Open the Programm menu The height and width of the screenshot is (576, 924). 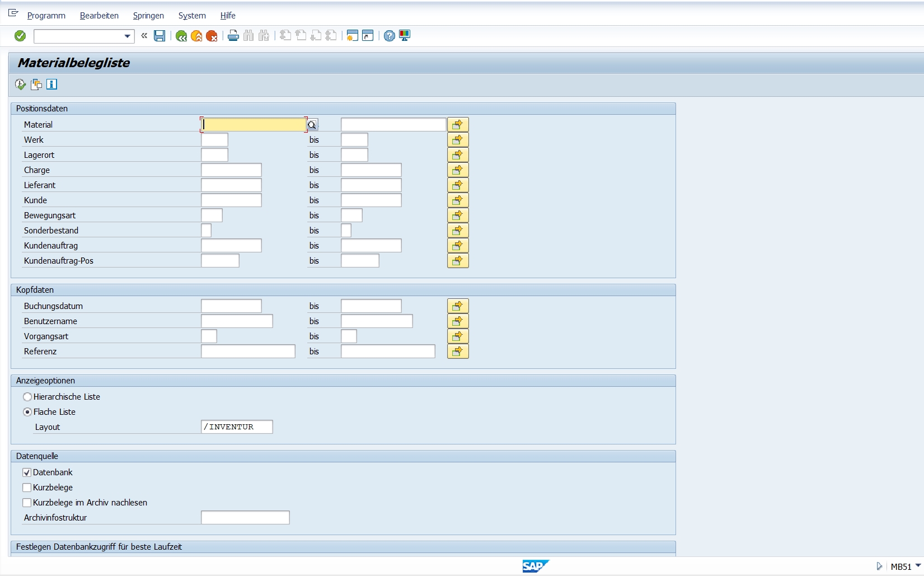tap(46, 16)
